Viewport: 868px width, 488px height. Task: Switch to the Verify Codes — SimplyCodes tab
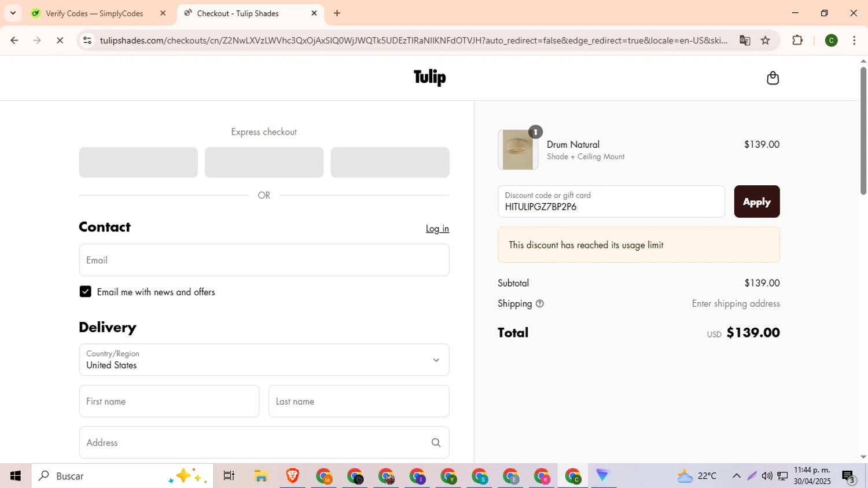pos(98,13)
